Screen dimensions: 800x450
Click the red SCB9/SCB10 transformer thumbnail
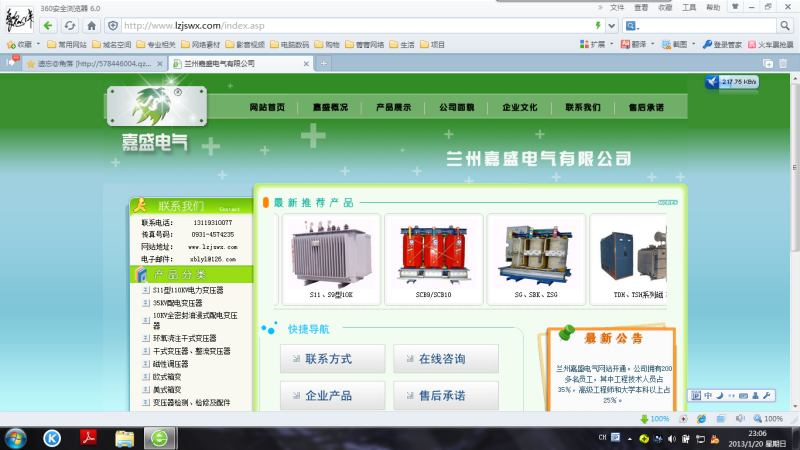coord(433,251)
